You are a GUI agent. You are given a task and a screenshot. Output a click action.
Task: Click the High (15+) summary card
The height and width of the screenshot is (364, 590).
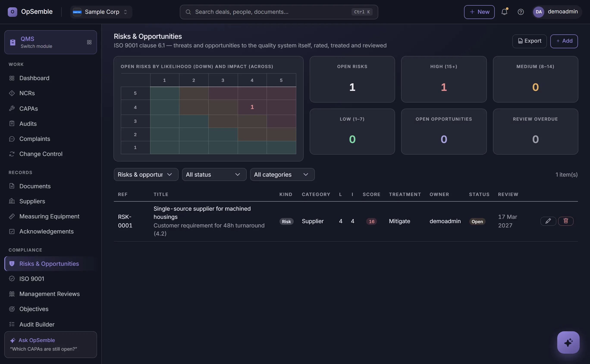coord(444,79)
